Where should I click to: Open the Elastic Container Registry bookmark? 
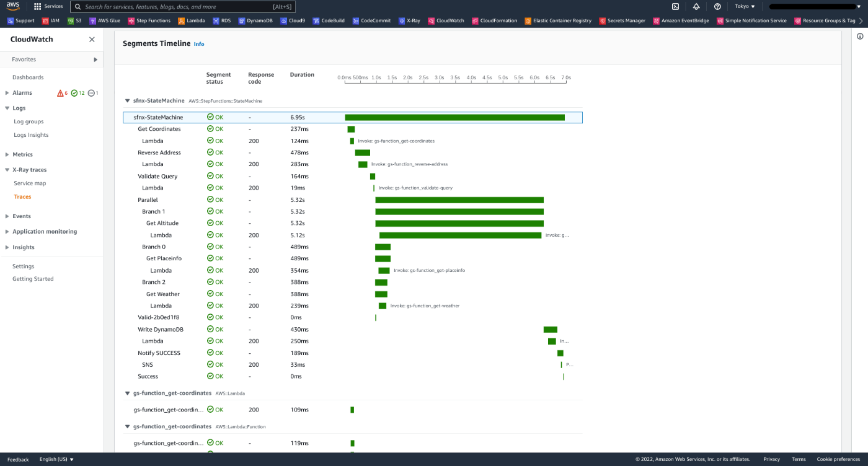(x=558, y=20)
